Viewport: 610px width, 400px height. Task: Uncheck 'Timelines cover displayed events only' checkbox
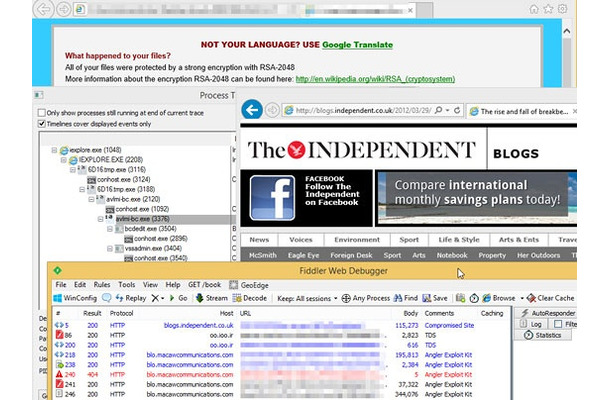41,124
